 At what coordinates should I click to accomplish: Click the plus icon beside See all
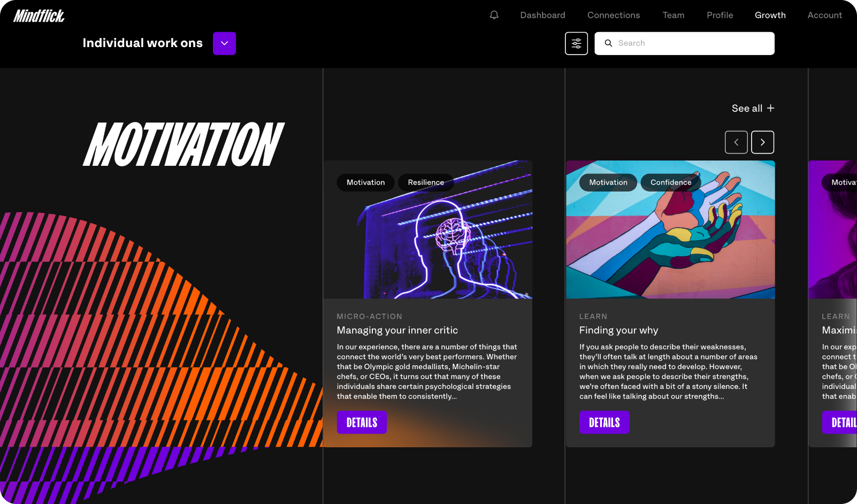[770, 108]
